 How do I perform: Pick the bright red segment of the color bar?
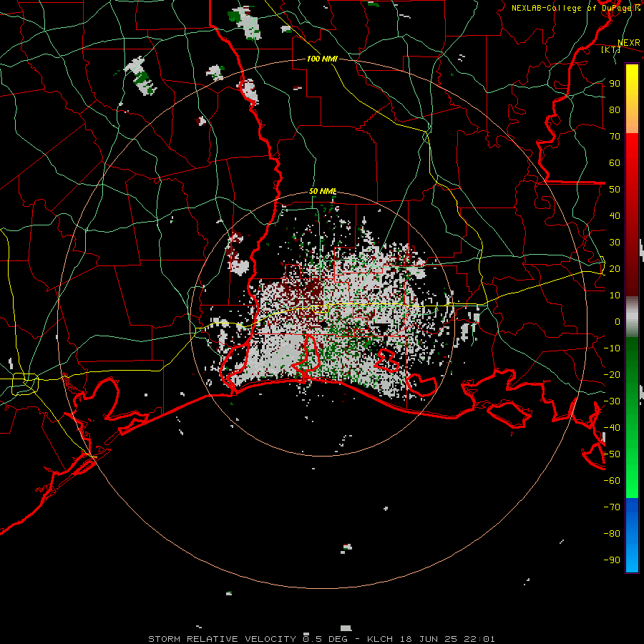632,148
